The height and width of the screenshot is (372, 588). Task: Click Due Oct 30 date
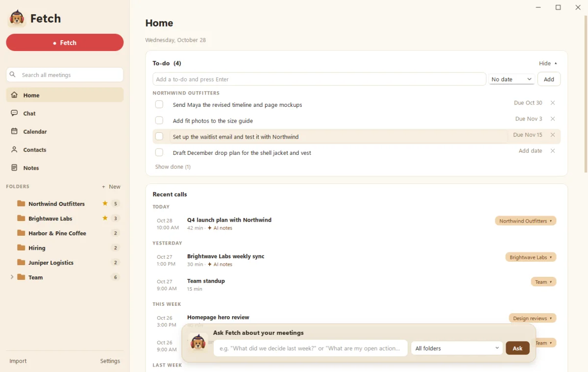[x=528, y=103]
